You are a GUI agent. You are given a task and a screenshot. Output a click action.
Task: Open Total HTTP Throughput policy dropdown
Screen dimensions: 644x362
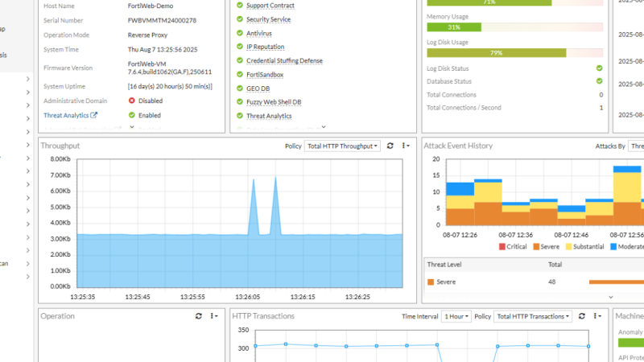pos(342,146)
